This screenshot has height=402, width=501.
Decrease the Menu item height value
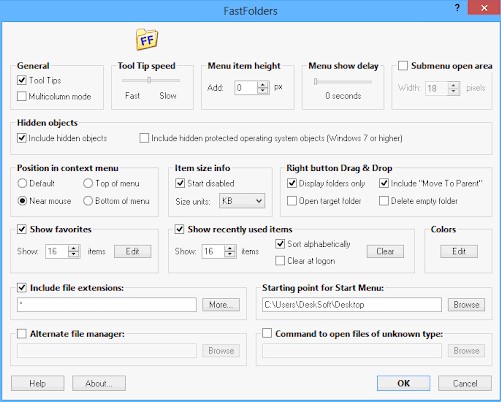263,91
